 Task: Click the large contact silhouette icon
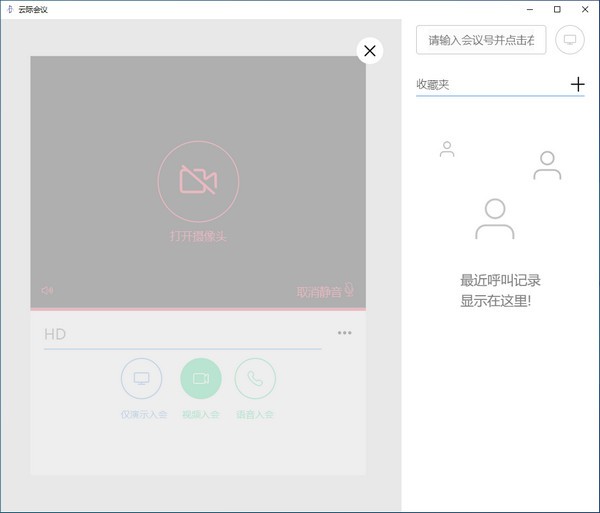[494, 219]
